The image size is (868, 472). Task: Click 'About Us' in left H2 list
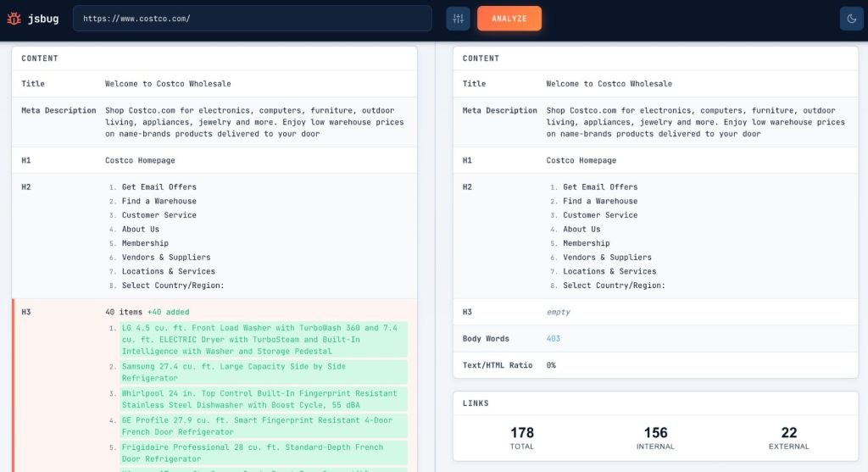(141, 229)
